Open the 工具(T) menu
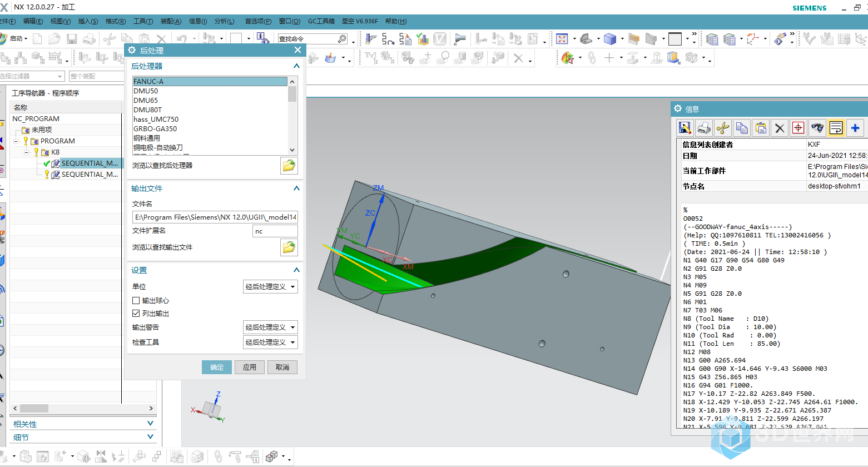 tap(143, 21)
